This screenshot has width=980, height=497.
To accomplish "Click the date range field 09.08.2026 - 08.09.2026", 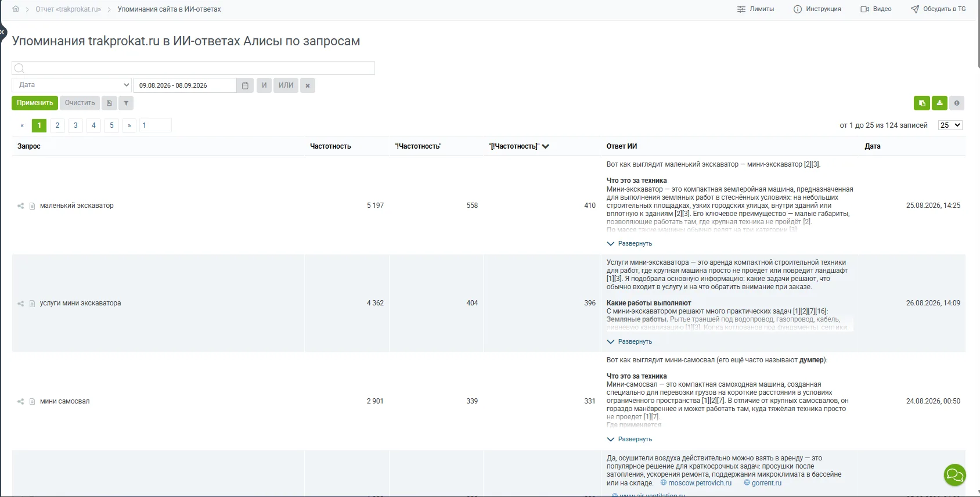I will click(185, 85).
